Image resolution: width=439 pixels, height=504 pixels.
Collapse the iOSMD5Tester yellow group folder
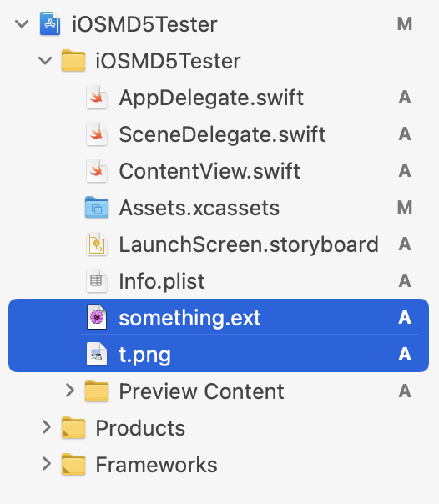point(45,60)
